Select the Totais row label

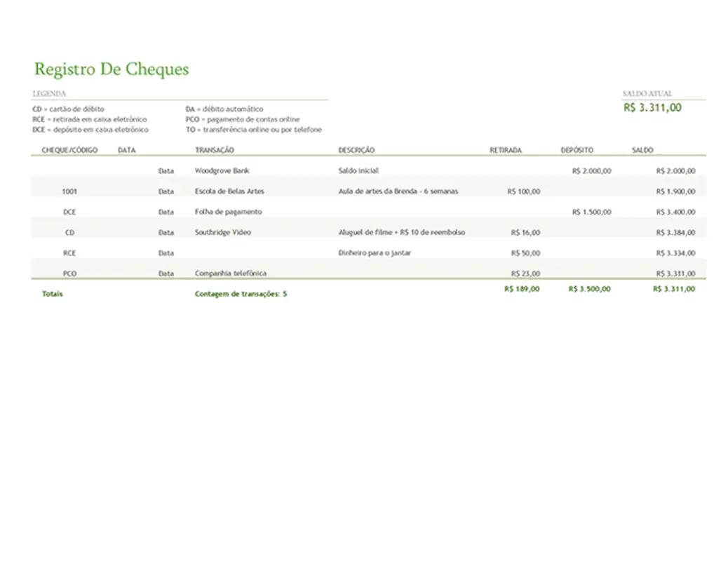point(52,293)
